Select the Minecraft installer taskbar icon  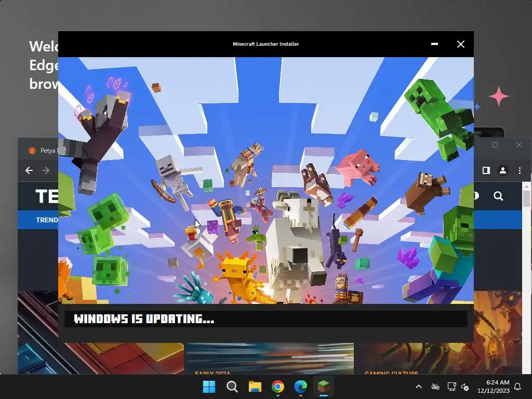pyautogui.click(x=324, y=387)
